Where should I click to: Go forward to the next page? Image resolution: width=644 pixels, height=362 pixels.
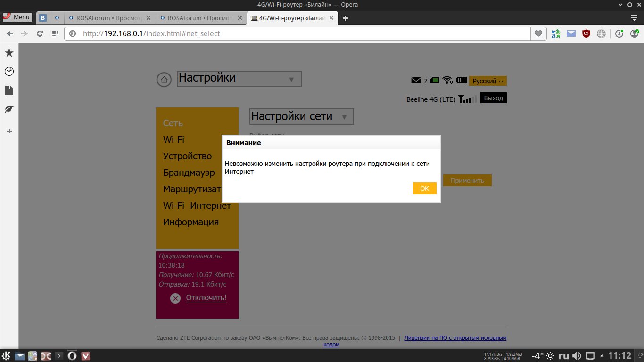[x=25, y=34]
